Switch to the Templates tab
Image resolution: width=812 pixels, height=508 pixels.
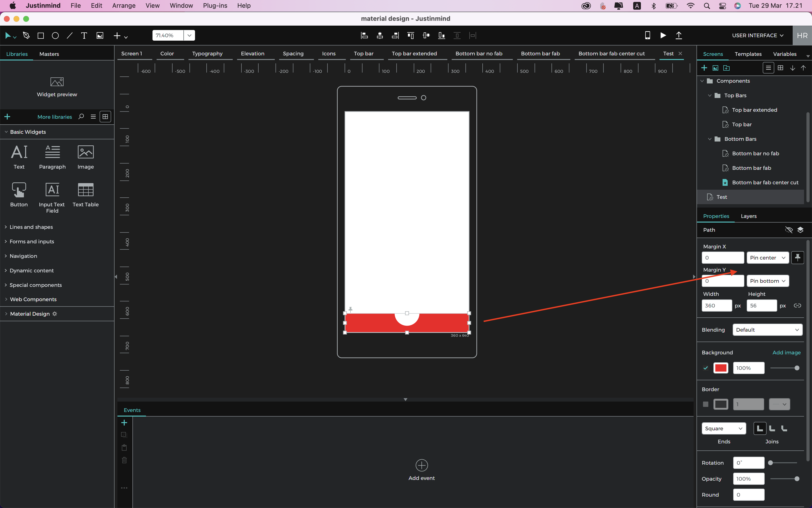point(748,54)
